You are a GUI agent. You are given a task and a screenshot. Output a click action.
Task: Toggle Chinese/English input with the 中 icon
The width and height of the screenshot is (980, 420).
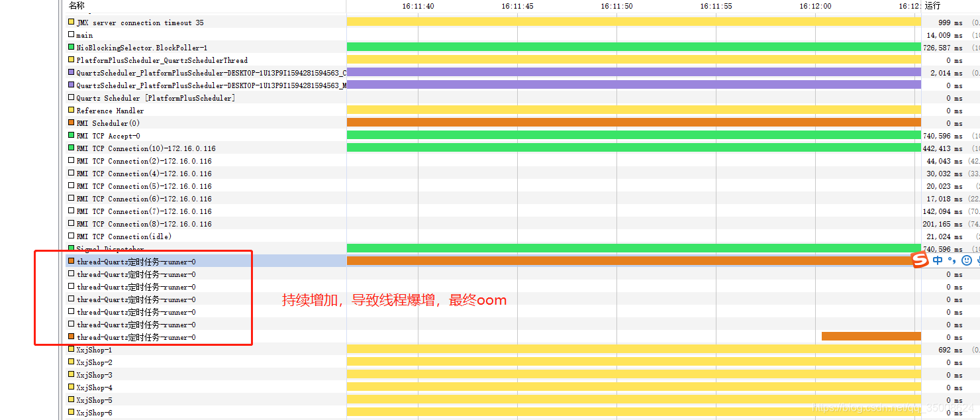(938, 260)
